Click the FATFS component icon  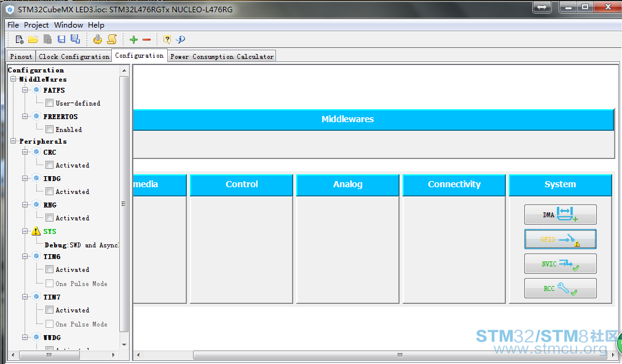pyautogui.click(x=36, y=90)
